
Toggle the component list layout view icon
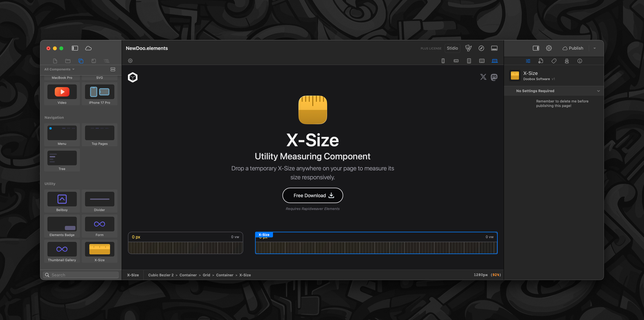113,69
